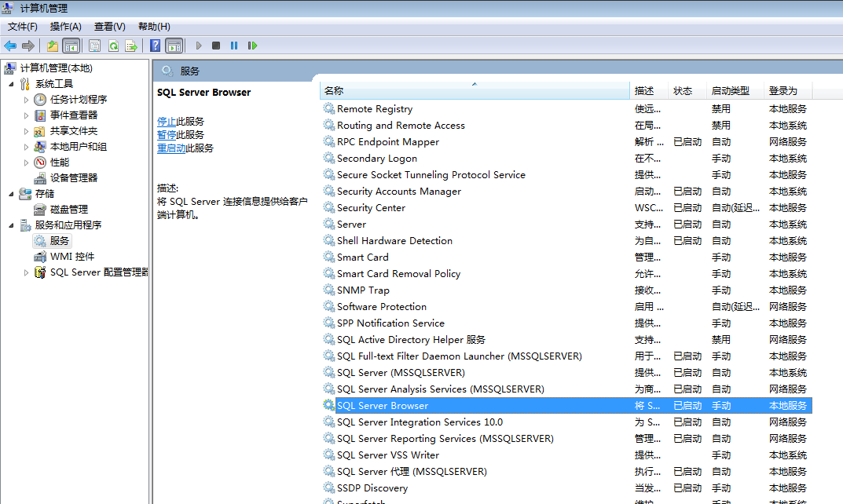Open the 查看(V) menu

coord(109,27)
